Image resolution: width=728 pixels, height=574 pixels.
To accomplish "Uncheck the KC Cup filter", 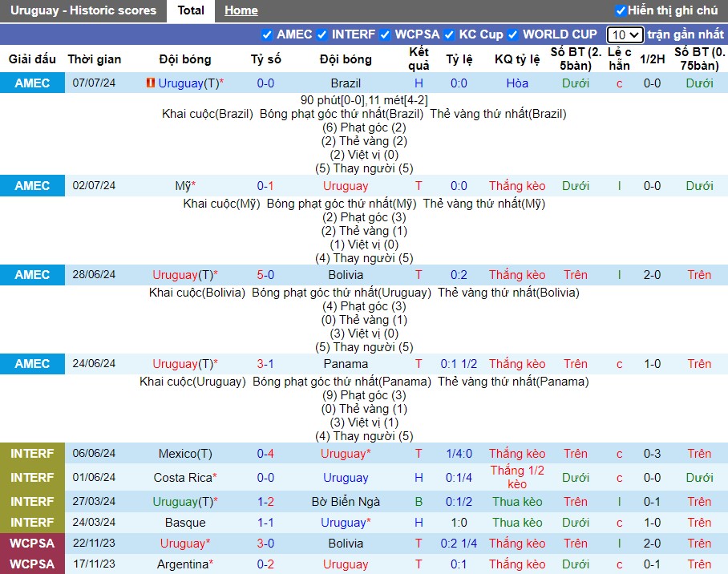I will 449,34.
